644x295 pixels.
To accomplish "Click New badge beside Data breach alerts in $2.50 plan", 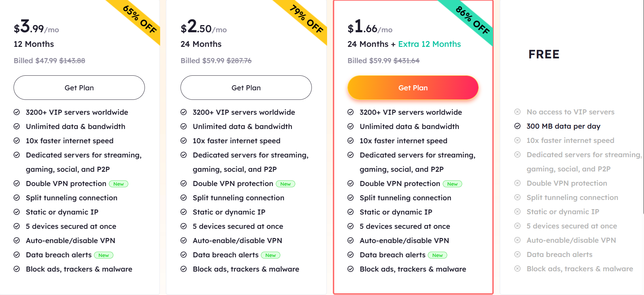I will (x=270, y=255).
